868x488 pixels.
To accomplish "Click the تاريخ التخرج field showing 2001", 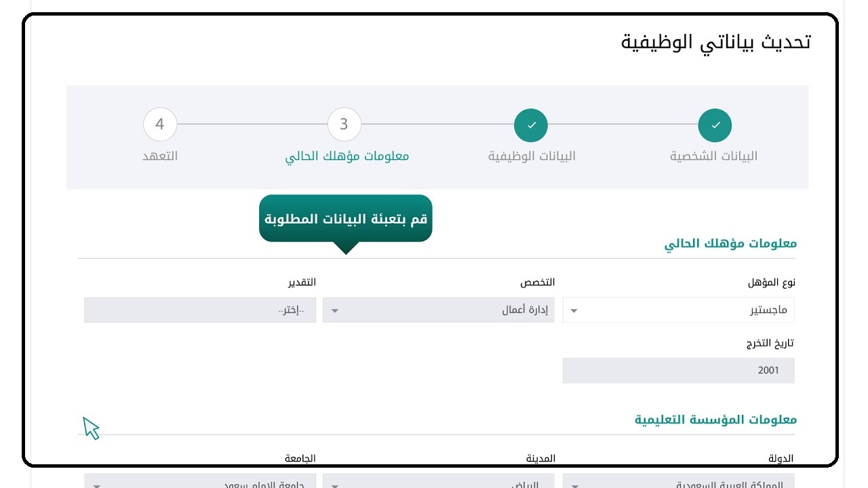I will coord(678,371).
